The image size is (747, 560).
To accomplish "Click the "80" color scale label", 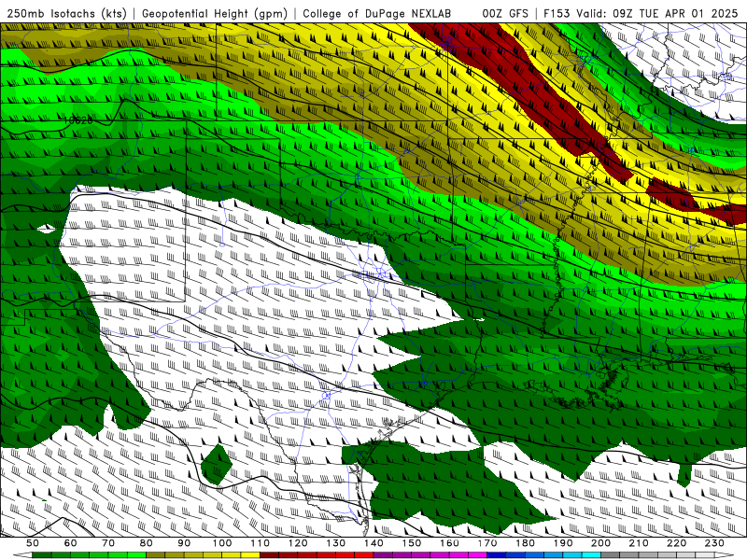I will (147, 543).
